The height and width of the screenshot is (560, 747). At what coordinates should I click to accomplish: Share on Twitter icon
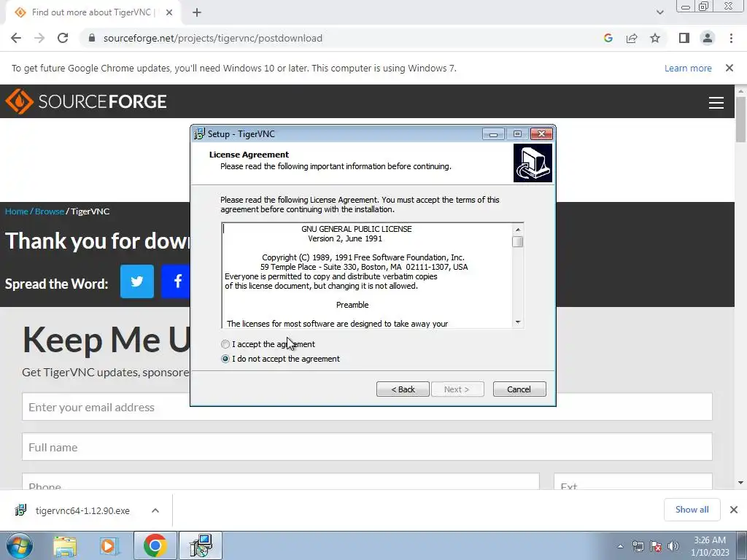tap(137, 281)
